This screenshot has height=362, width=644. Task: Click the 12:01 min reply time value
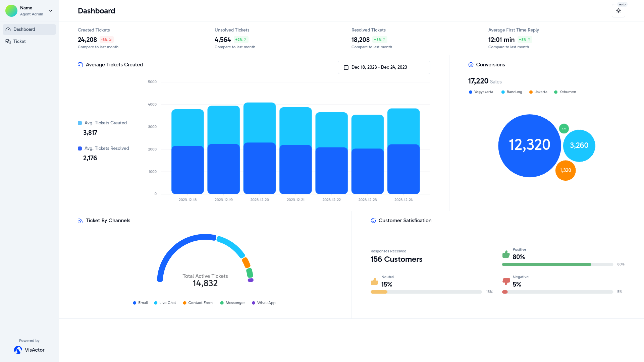pyautogui.click(x=501, y=40)
